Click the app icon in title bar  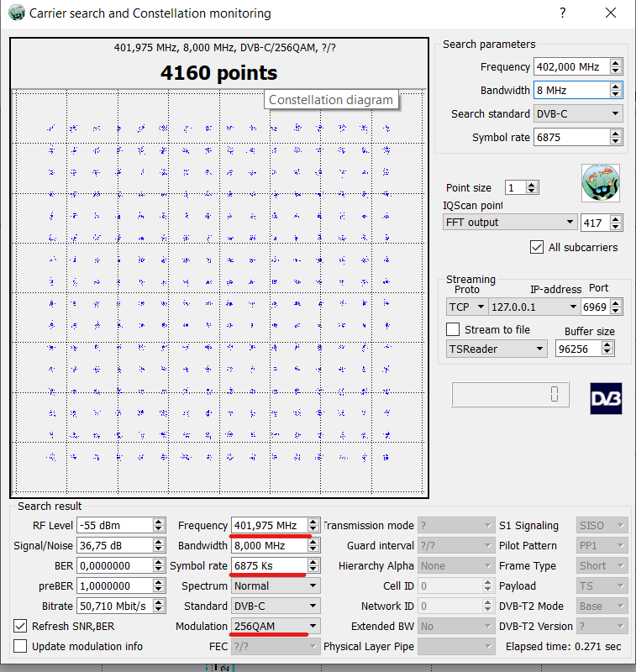15,13
